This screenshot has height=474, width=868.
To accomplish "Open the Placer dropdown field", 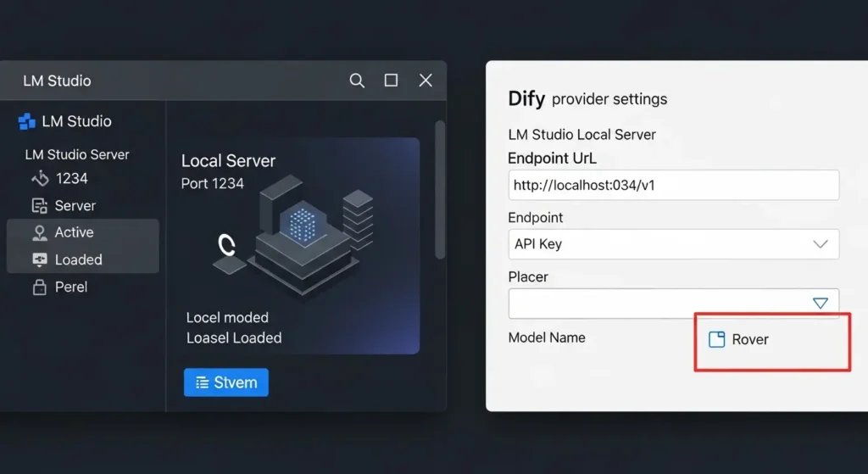I will tap(674, 304).
